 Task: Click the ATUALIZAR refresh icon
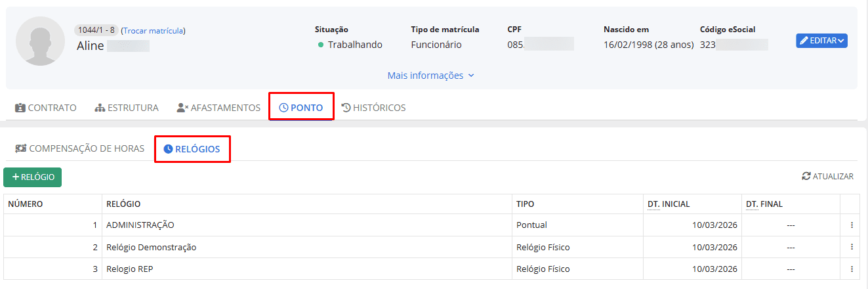click(x=806, y=177)
